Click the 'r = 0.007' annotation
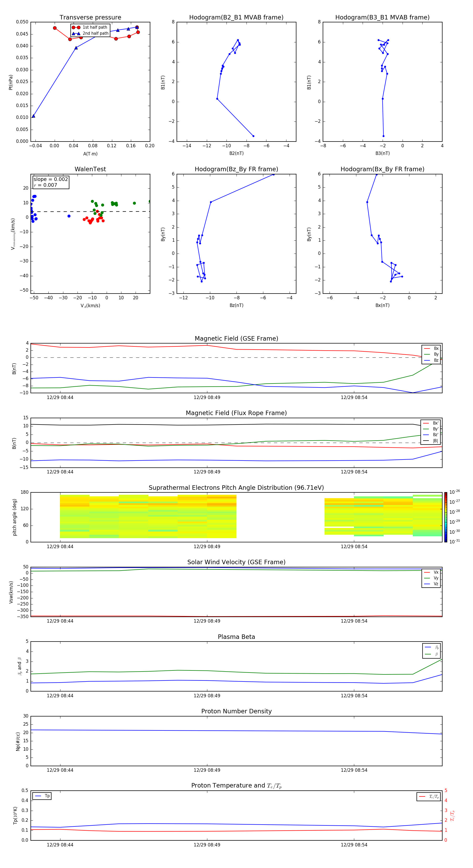 (x=45, y=185)
